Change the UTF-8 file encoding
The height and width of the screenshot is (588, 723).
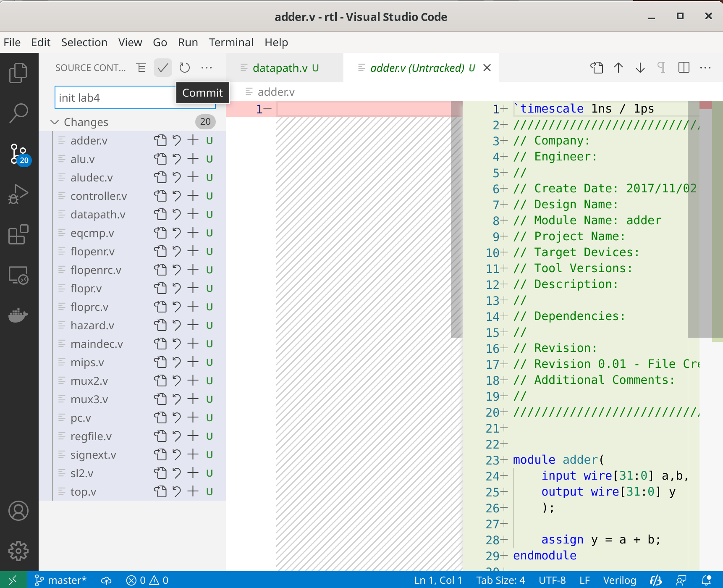(x=552, y=580)
